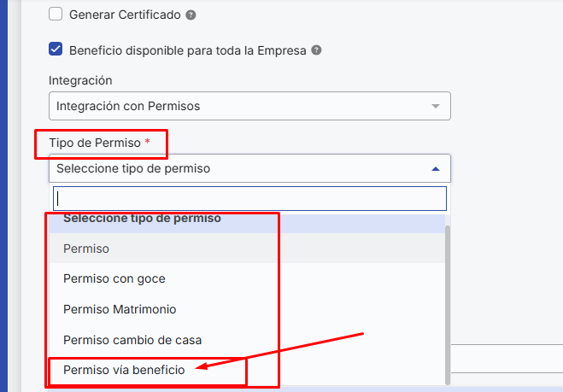Viewport: 563px width, 392px height.
Task: Click help icon next to Generar Certificado
Action: pyautogui.click(x=191, y=15)
